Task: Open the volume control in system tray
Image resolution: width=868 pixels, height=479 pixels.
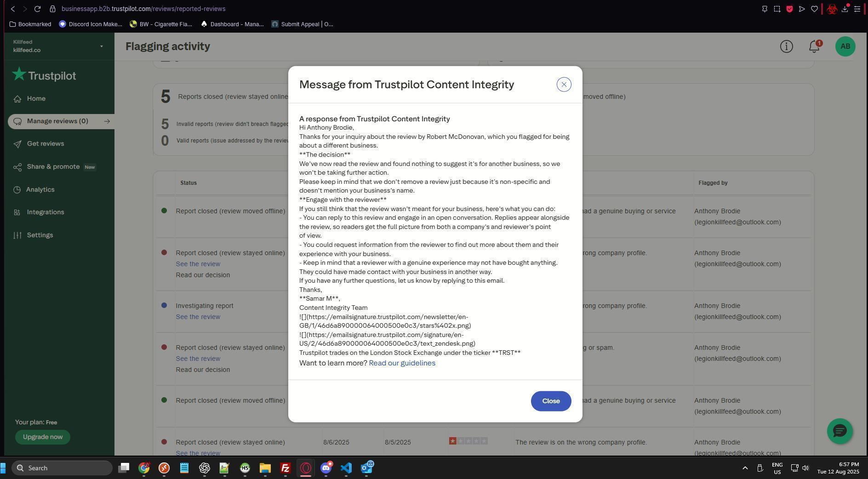Action: (x=805, y=468)
